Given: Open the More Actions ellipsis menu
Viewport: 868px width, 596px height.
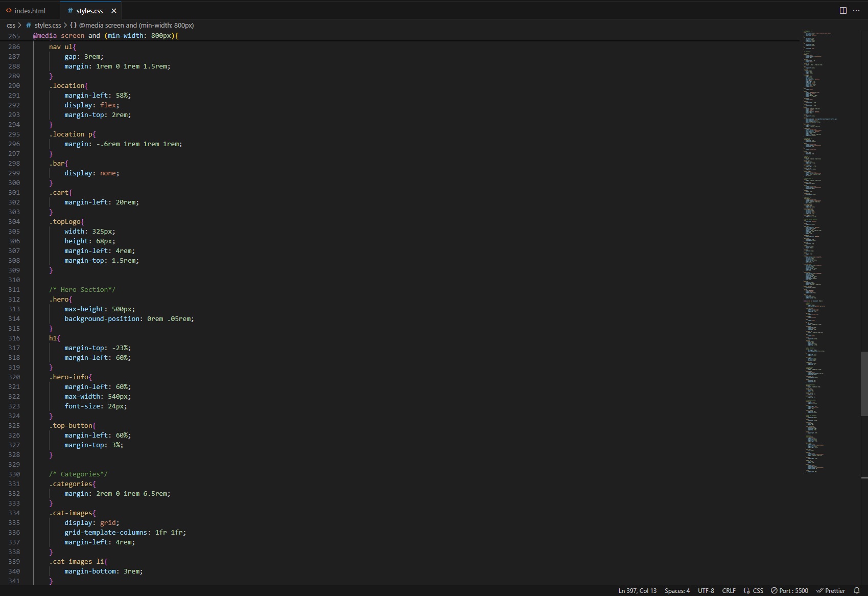Looking at the screenshot, I should [x=856, y=11].
